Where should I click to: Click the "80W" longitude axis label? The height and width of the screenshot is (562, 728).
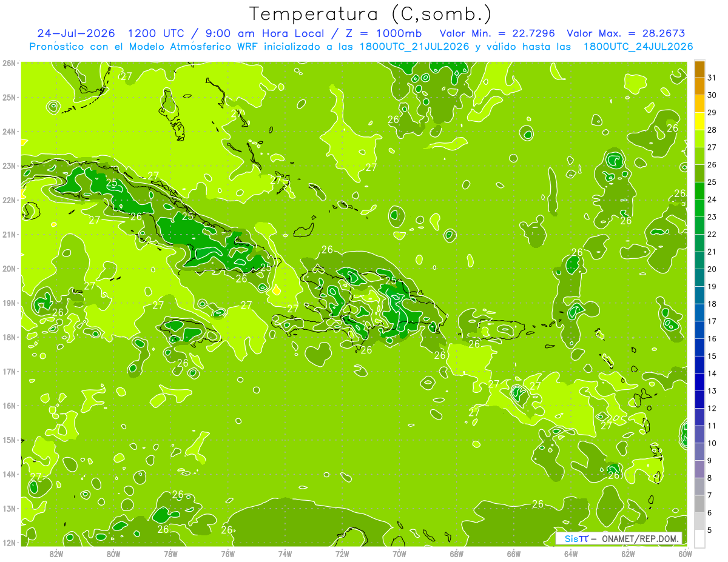(113, 554)
